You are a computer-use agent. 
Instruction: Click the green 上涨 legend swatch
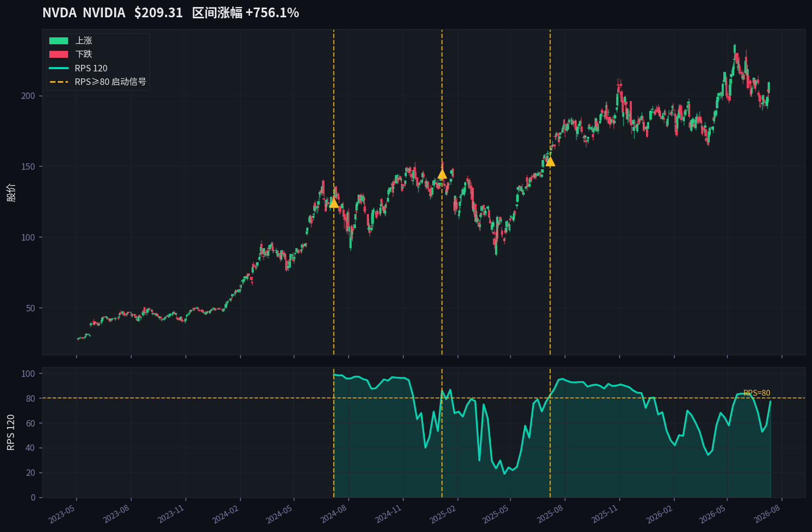pyautogui.click(x=58, y=41)
